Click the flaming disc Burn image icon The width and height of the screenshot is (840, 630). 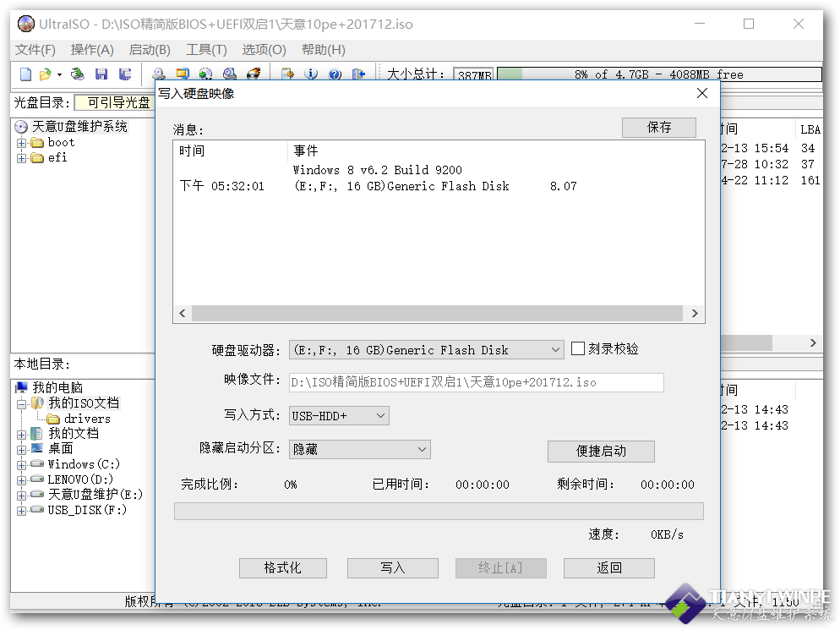click(x=254, y=74)
